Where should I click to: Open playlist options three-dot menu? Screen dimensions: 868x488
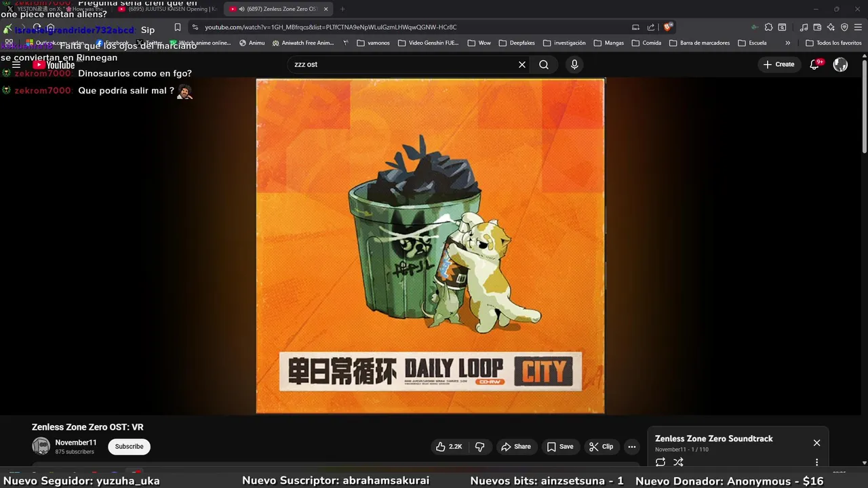coord(816,462)
